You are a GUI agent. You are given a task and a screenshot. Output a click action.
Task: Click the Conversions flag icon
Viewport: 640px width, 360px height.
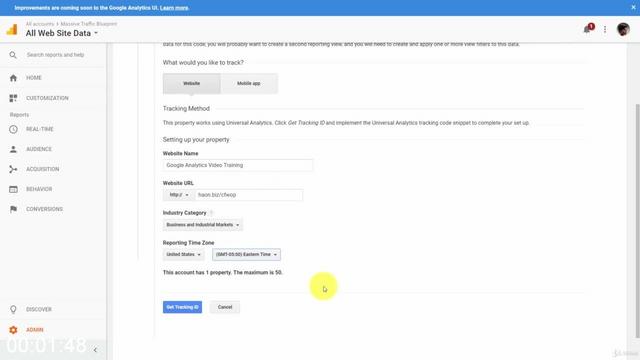click(13, 209)
